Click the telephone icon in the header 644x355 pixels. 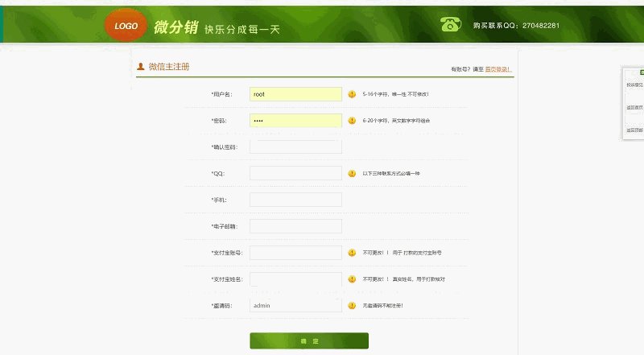click(451, 24)
